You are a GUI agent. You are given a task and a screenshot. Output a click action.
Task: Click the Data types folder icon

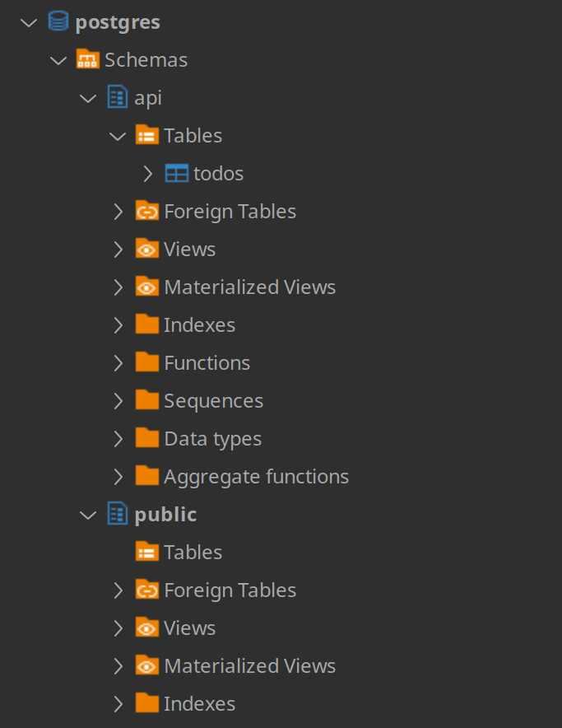tap(147, 438)
